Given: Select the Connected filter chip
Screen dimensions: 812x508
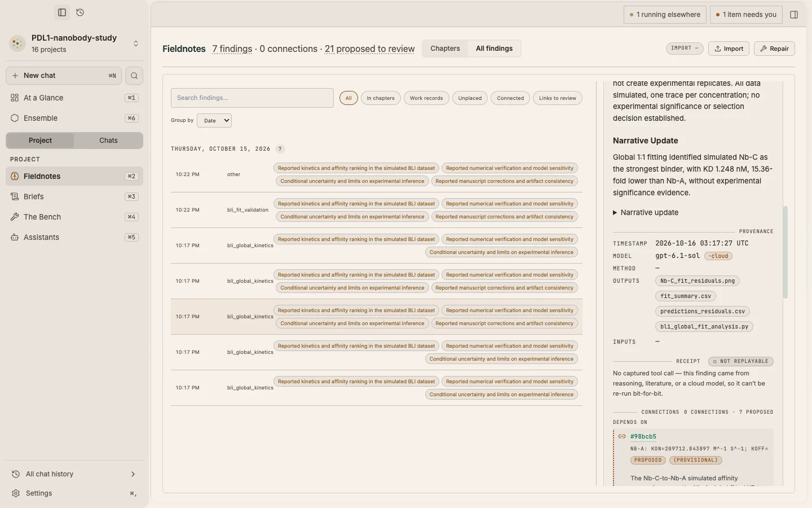Looking at the screenshot, I should 510,98.
